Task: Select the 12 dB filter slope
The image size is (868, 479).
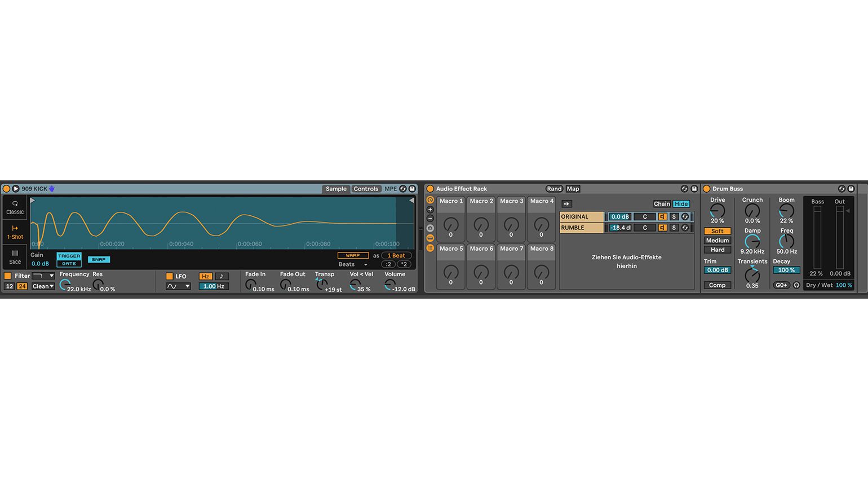Action: pyautogui.click(x=10, y=286)
